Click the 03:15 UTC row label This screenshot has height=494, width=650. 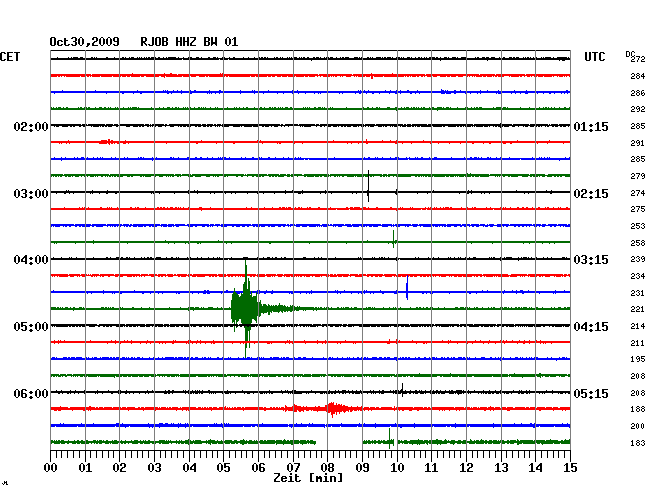(591, 260)
